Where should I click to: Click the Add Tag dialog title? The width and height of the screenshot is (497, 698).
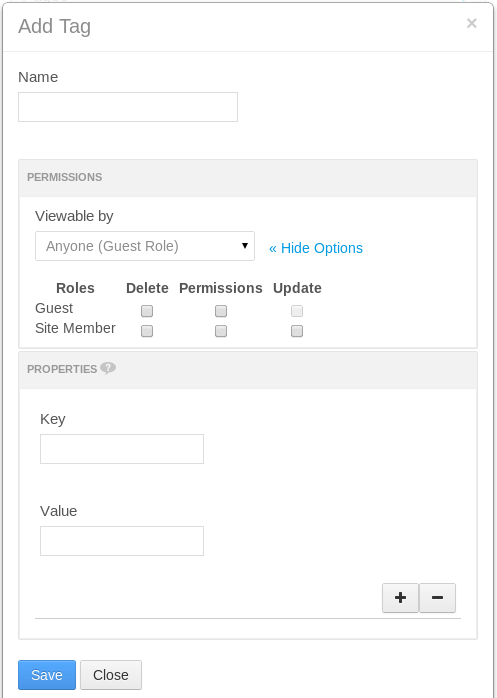coord(54,26)
